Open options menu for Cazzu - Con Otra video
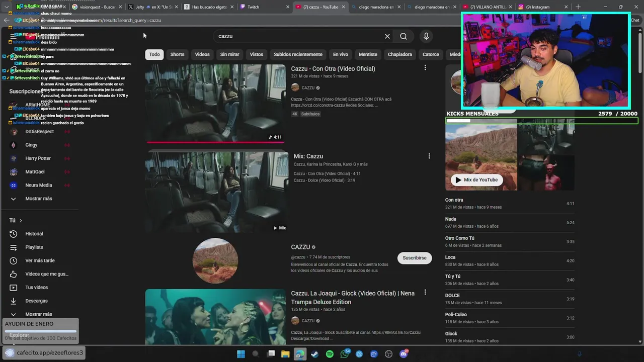This screenshot has height=362, width=644. tap(425, 68)
